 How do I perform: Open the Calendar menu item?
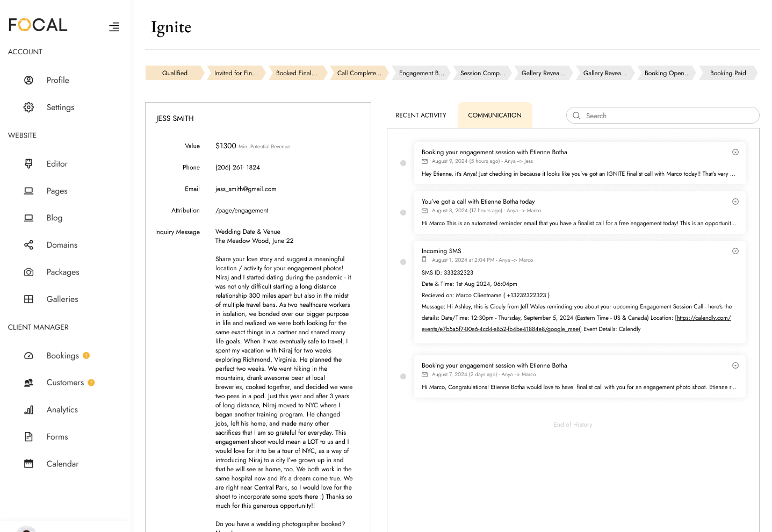pyautogui.click(x=62, y=464)
